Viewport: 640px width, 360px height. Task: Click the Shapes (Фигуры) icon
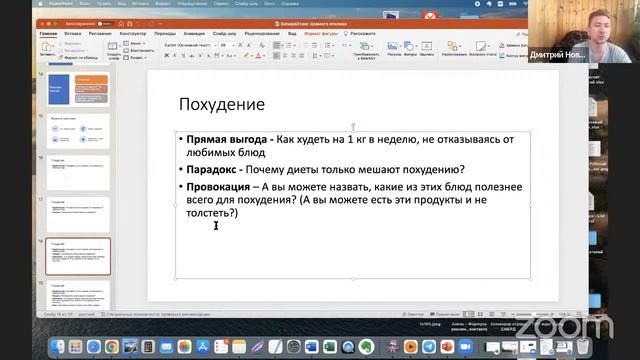click(x=409, y=46)
